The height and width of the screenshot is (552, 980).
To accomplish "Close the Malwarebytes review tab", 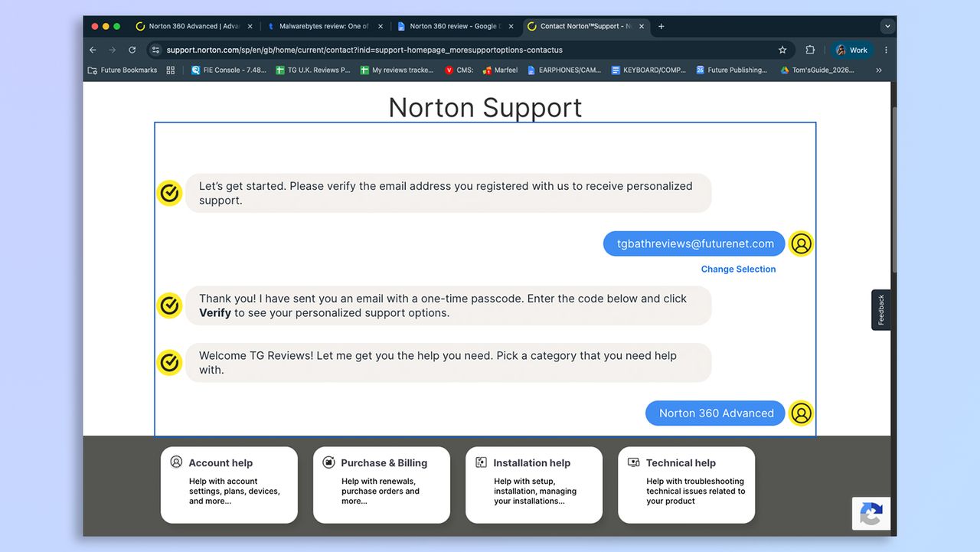I will pos(381,26).
